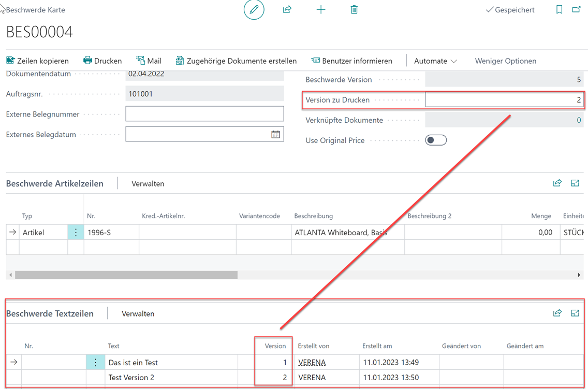
Task: Click the pencil edit icon
Action: point(254,10)
